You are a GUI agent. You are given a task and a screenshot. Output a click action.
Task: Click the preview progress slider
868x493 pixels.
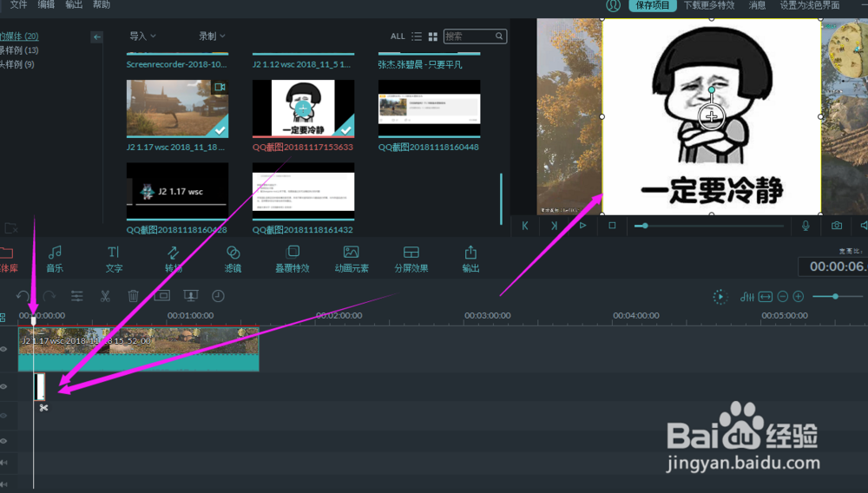[709, 226]
